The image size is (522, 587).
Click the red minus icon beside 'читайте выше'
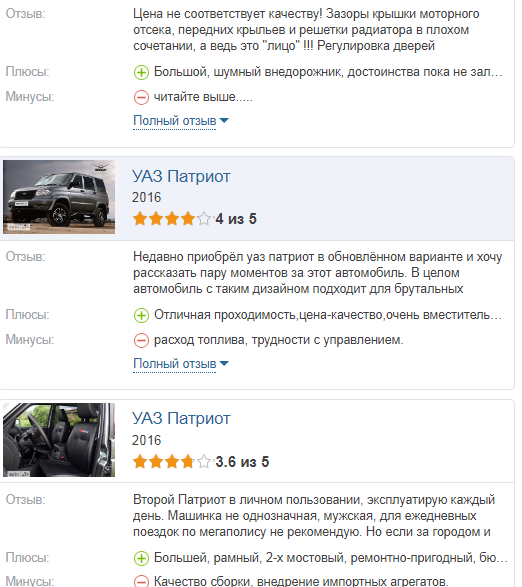point(141,97)
